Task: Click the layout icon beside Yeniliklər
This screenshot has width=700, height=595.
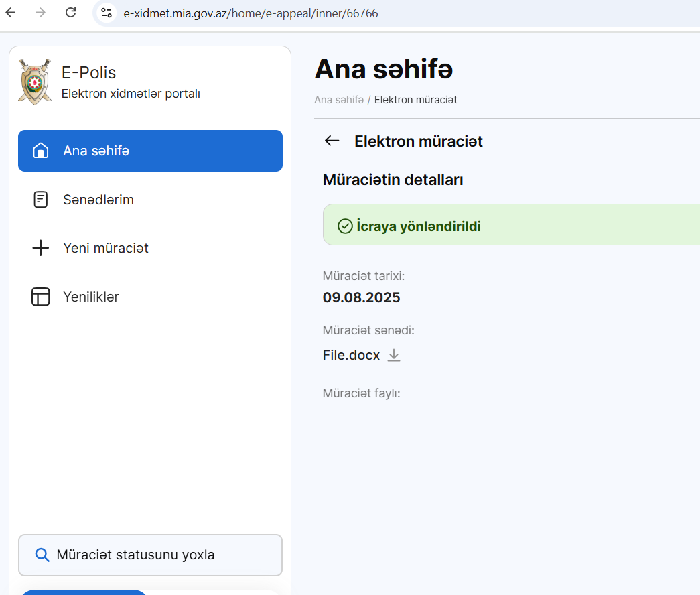Action: (x=41, y=297)
